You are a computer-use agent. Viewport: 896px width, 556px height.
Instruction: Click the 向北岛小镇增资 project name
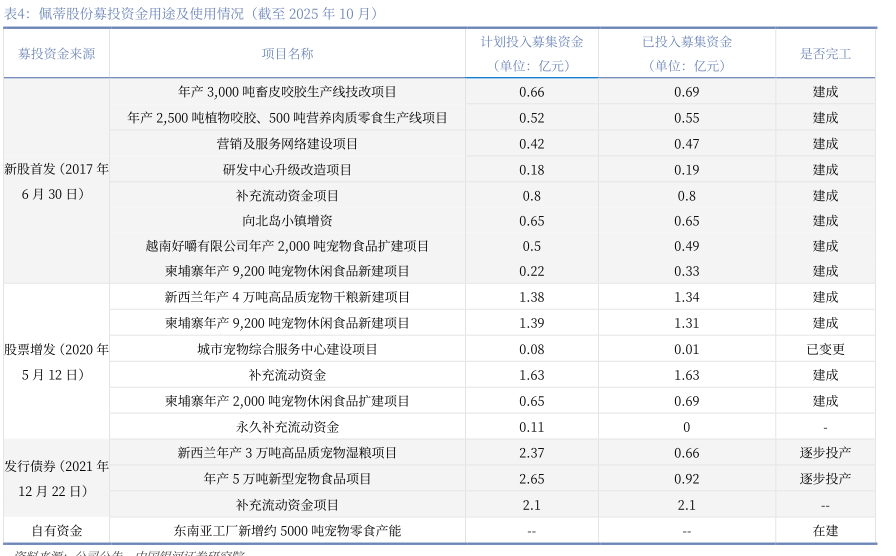pos(287,221)
